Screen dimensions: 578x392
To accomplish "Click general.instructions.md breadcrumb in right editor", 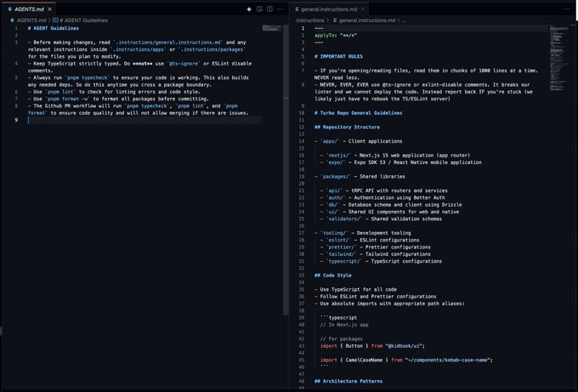I will pos(364,20).
